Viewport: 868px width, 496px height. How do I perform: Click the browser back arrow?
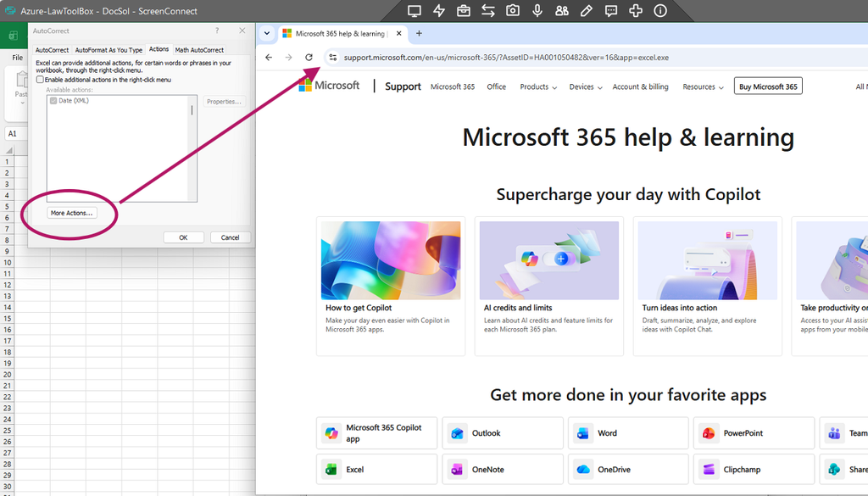tap(269, 57)
